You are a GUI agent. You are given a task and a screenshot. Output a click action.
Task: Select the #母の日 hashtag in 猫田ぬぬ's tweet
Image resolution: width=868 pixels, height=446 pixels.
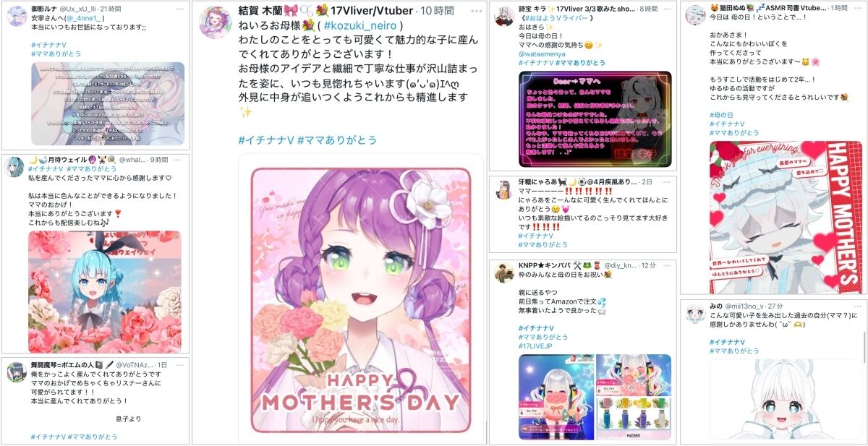(721, 115)
